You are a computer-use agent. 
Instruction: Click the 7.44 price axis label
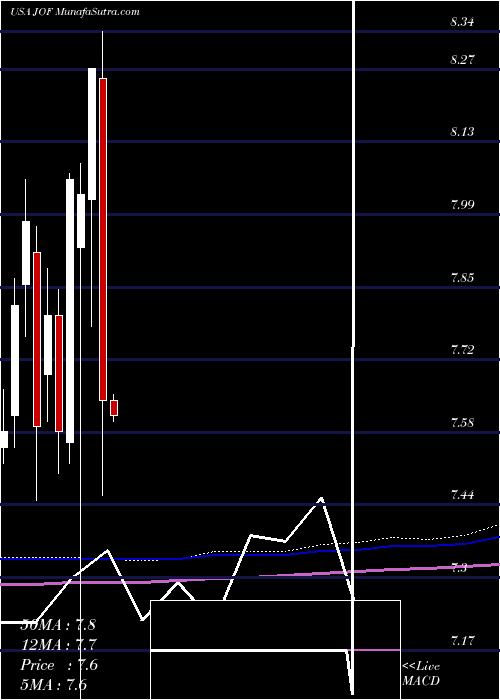pyautogui.click(x=462, y=495)
